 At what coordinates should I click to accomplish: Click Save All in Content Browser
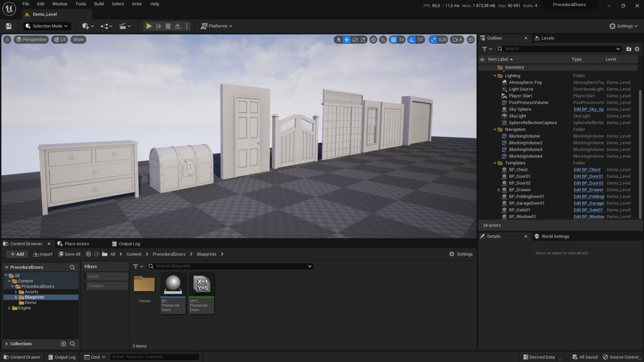(x=69, y=254)
